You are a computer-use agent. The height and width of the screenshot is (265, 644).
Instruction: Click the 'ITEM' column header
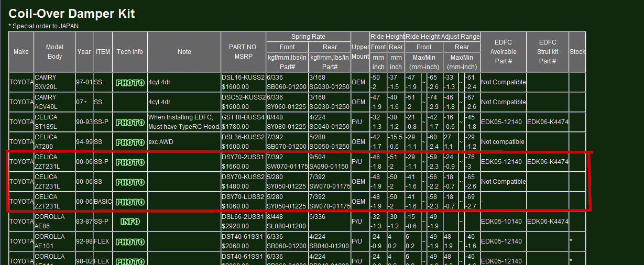coord(103,52)
